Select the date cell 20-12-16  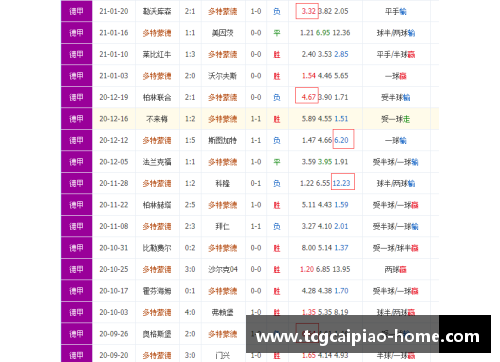(x=114, y=119)
